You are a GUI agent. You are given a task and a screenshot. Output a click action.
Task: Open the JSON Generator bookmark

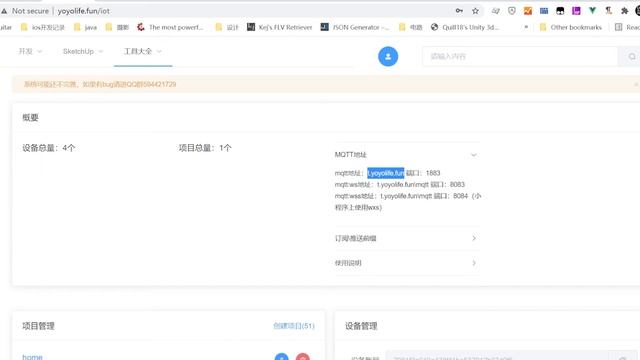tap(355, 27)
